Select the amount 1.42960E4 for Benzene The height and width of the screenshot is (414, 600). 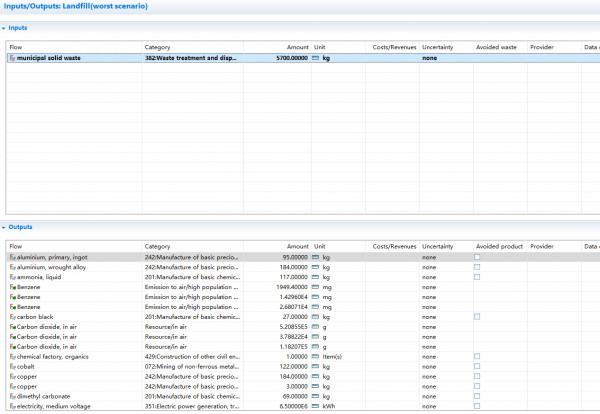[x=293, y=297]
